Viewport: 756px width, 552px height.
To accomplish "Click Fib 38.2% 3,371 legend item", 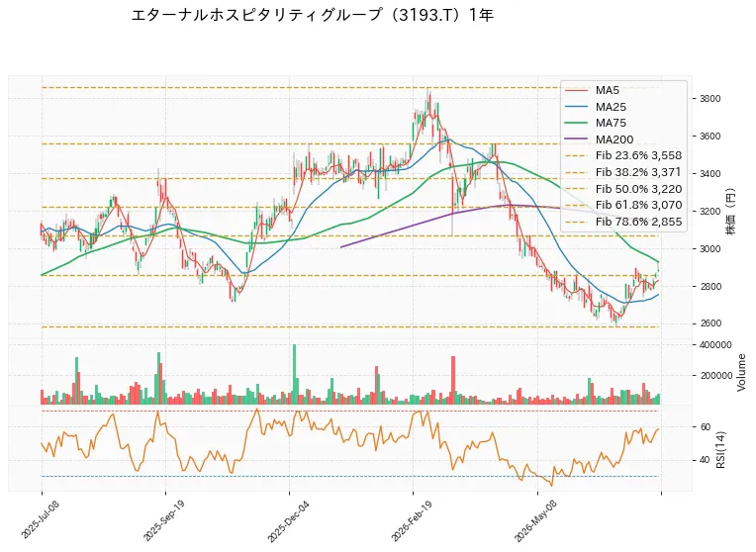I will coord(623,172).
